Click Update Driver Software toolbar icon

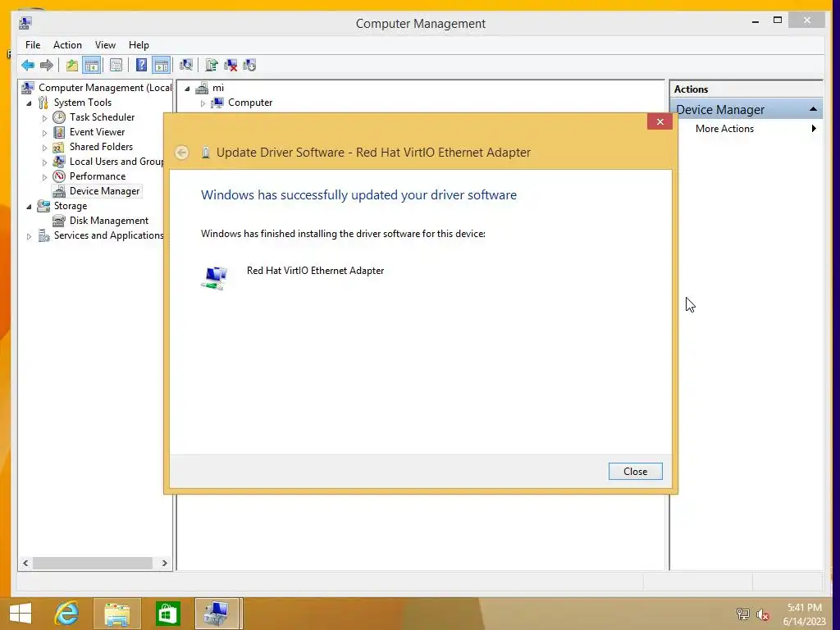[211, 66]
